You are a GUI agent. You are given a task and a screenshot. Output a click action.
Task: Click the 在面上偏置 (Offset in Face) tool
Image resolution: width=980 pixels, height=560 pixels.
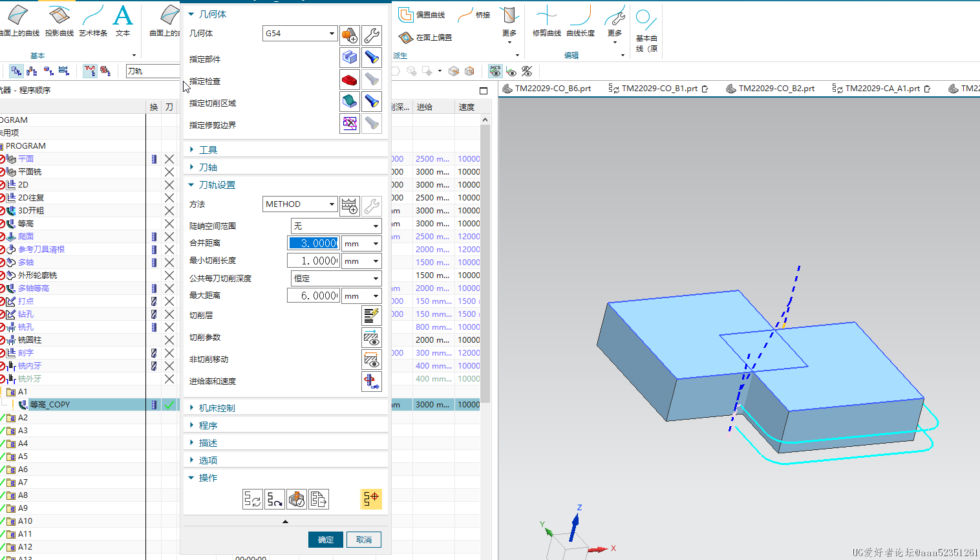425,38
